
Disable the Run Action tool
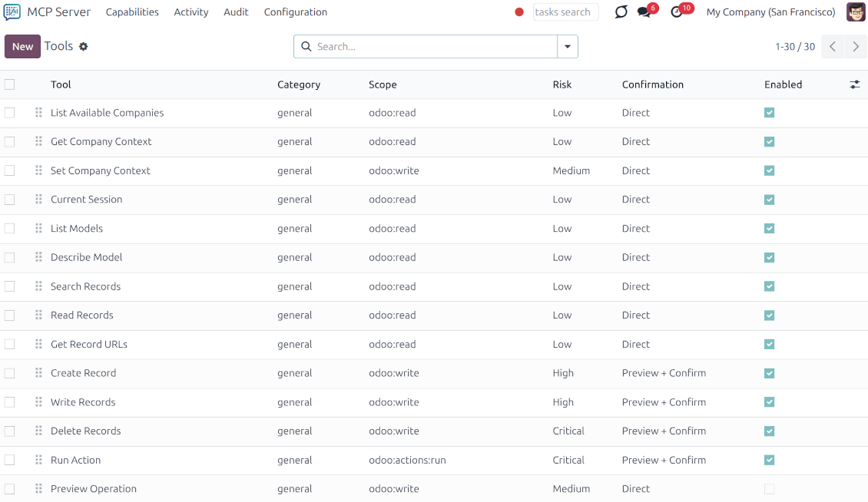pyautogui.click(x=769, y=459)
